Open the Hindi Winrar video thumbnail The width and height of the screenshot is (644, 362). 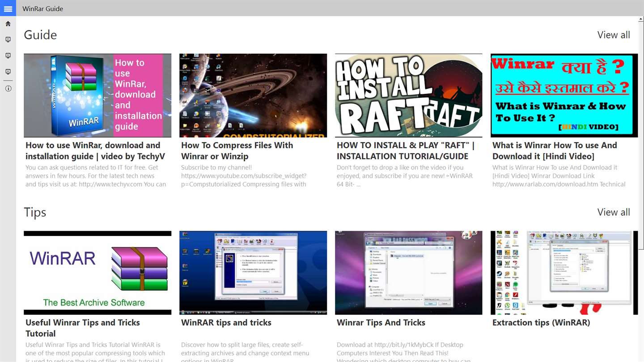[x=564, y=96]
